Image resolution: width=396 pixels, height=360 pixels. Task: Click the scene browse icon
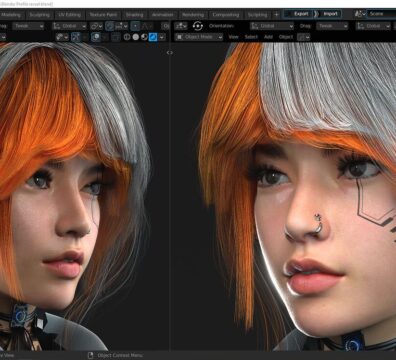(x=359, y=14)
